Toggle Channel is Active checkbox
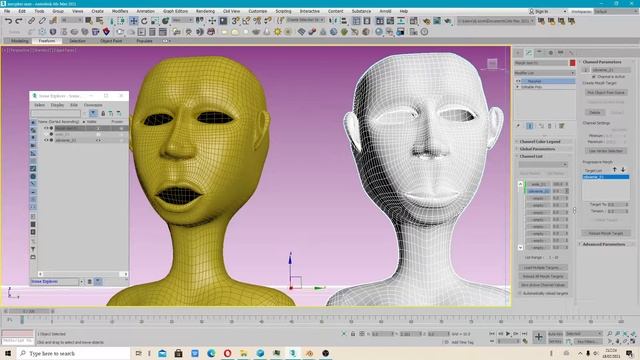This screenshot has width=640, height=360. pyautogui.click(x=594, y=77)
